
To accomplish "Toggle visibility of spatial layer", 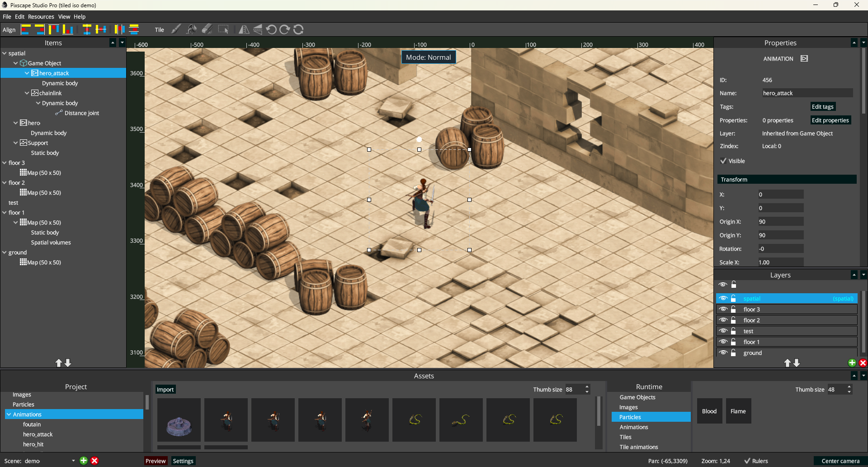I will pos(723,298).
